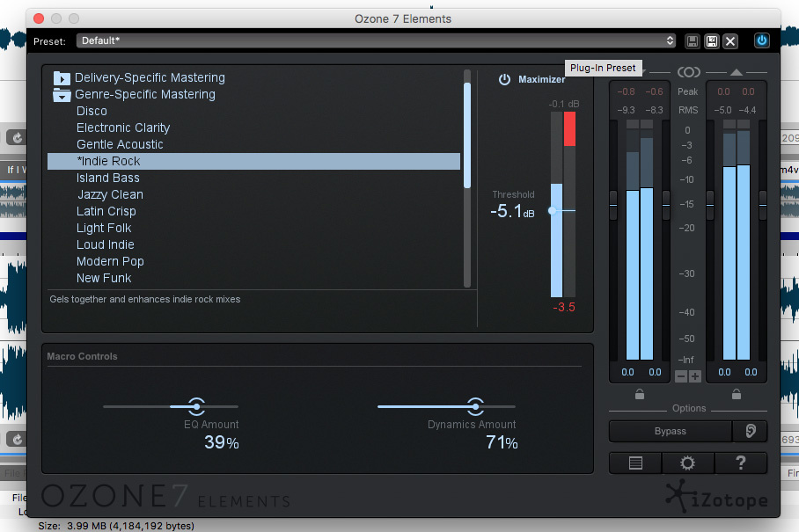Screen dimensions: 799x532
Task: Click the preset description text about indie rock
Action: 144,299
